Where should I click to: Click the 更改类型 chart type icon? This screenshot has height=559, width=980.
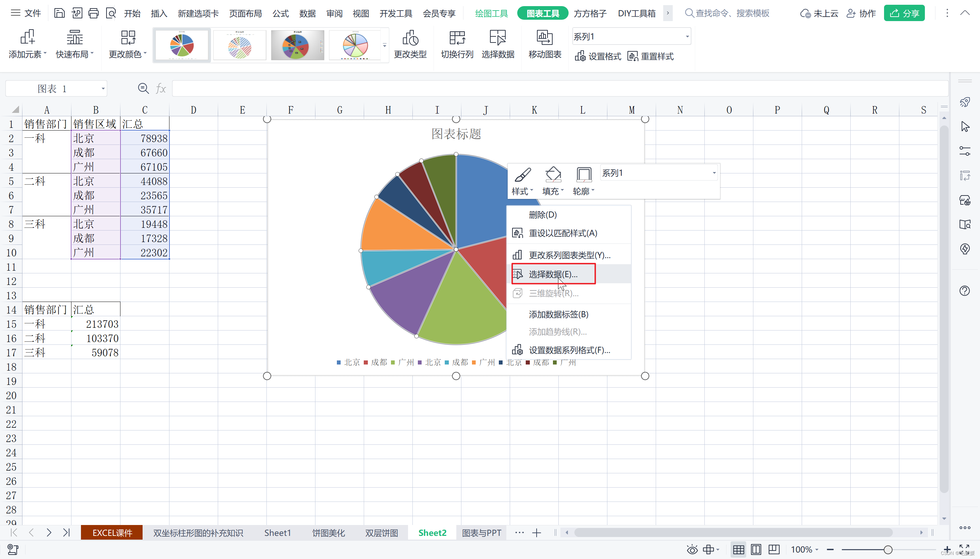pyautogui.click(x=410, y=38)
